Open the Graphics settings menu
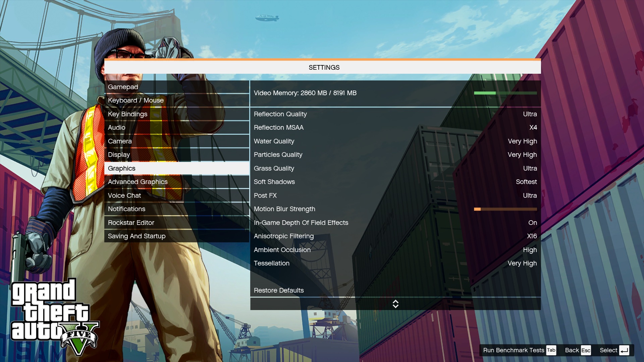644x362 pixels. tap(122, 168)
